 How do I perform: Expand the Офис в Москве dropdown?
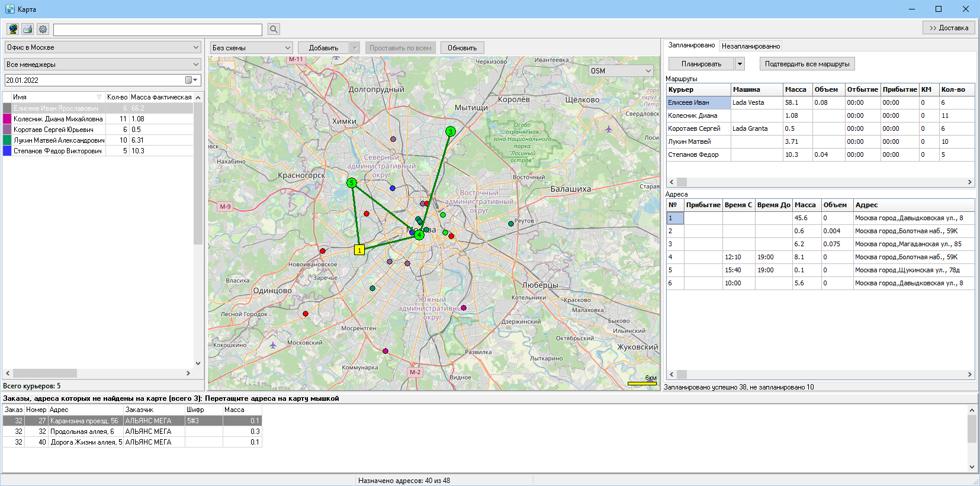tap(196, 47)
